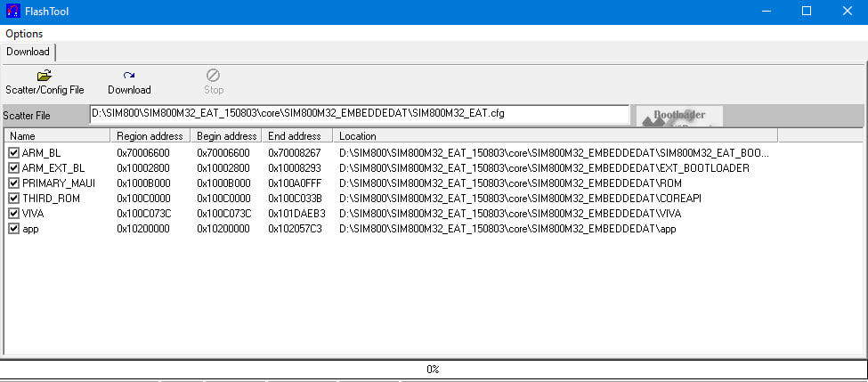868x382 pixels.
Task: Click the Name column header
Action: click(57, 135)
